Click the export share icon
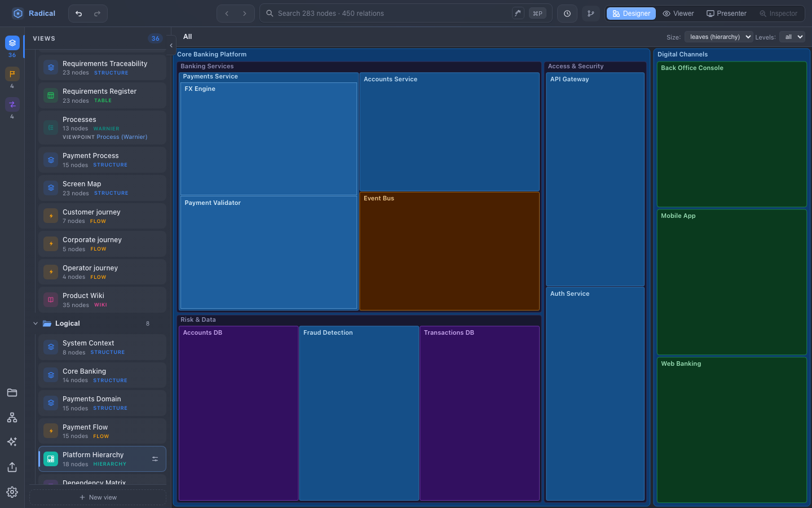 [12, 467]
